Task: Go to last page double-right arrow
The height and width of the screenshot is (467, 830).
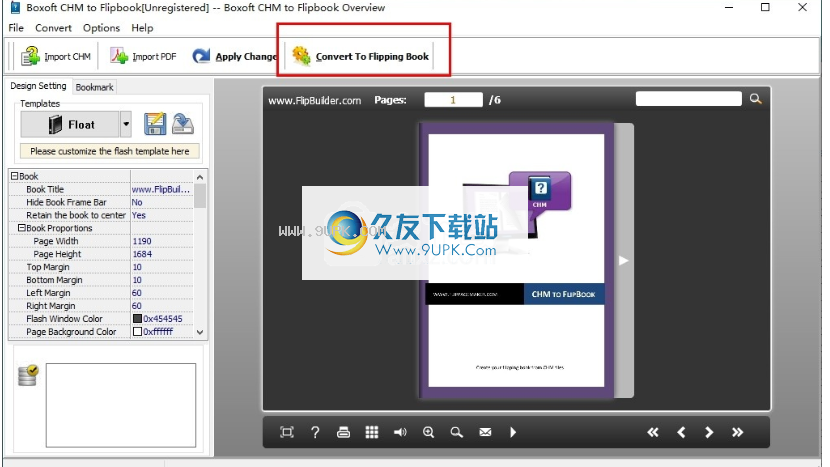Action: [737, 432]
